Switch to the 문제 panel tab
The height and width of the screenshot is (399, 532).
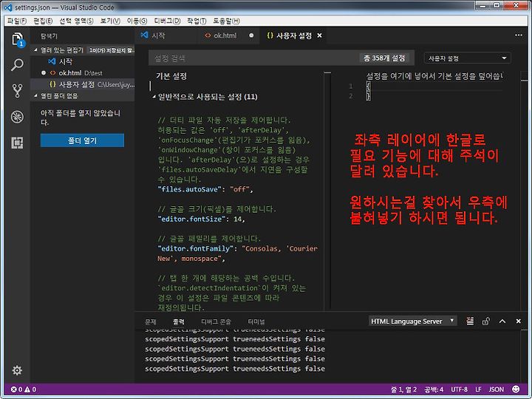[151, 321]
